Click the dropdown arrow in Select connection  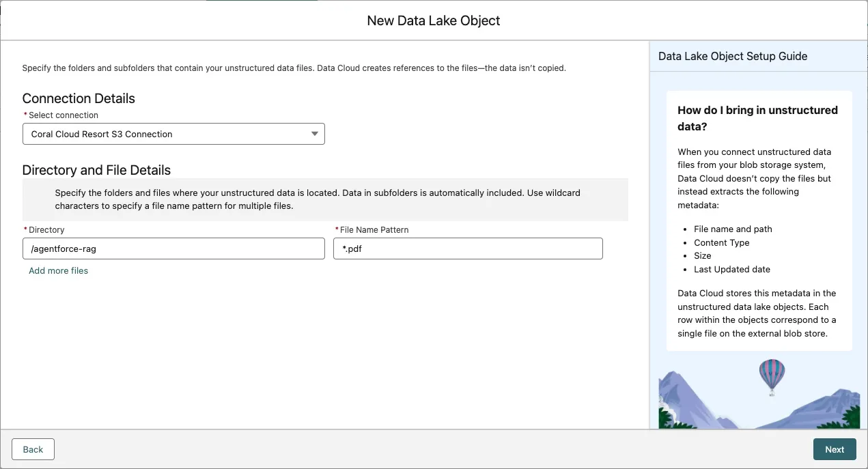(x=314, y=134)
